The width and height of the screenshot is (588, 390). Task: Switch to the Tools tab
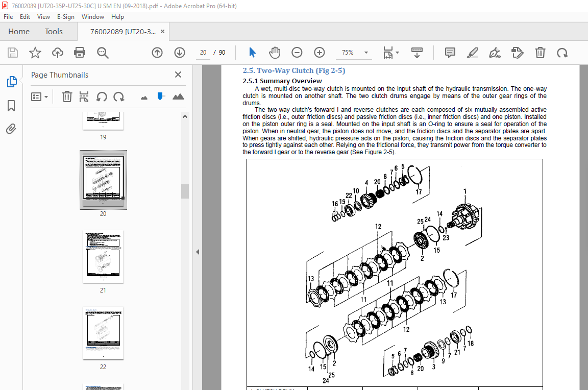coord(54,32)
